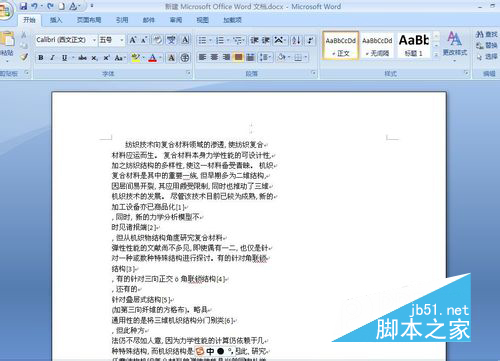Redo the last action
This screenshot has height=361, width=500.
[50, 6]
